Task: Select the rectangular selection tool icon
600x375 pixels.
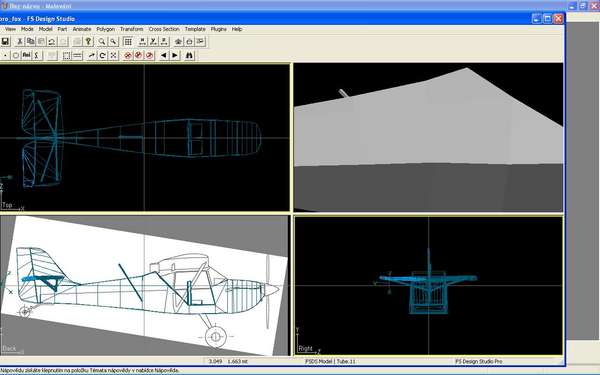Action: pos(66,55)
